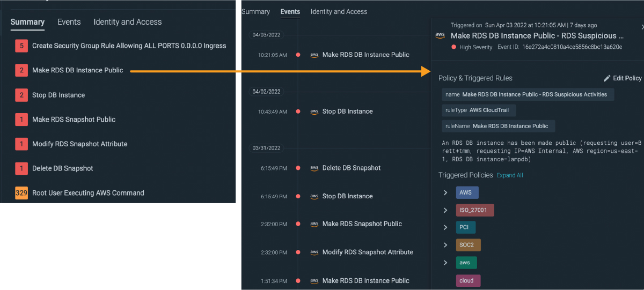Click count badge for Delete DB Snapshot
The height and width of the screenshot is (290, 644).
coord(21,168)
